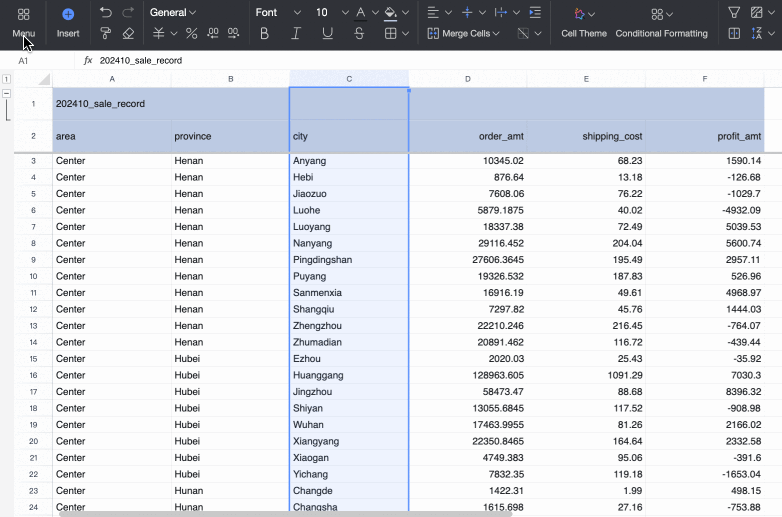Viewport: 782px width, 517px height.
Task: Click the Clear Formatting eraser icon
Action: click(128, 33)
